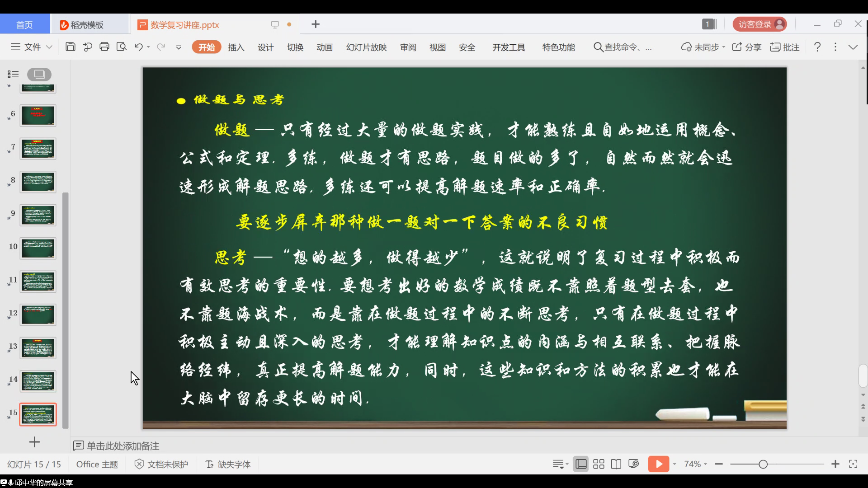This screenshot has width=868, height=488.
Task: Open the 视图 ribbon tab
Action: pos(438,47)
